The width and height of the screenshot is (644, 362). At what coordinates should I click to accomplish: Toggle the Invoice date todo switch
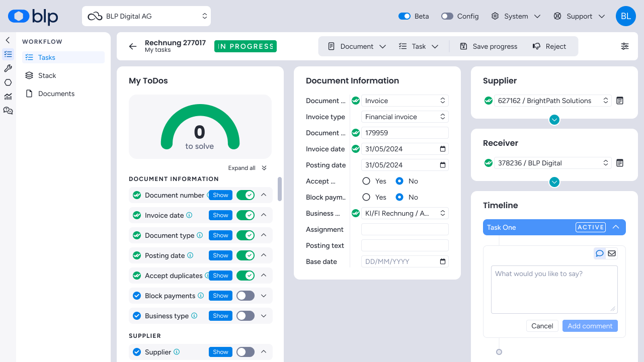pyautogui.click(x=246, y=215)
